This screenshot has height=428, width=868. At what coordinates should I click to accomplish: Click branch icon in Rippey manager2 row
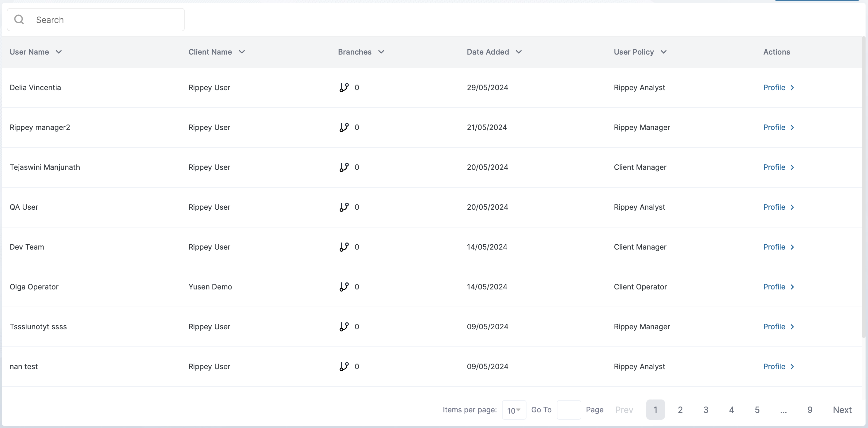(344, 128)
